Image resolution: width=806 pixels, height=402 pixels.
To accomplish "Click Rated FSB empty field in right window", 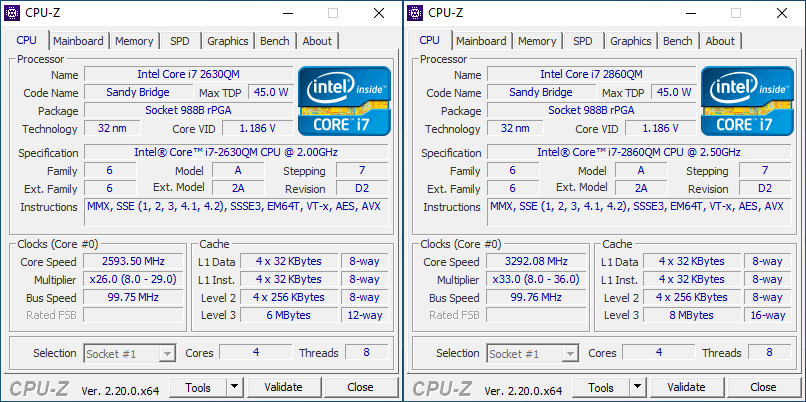I will point(536,315).
